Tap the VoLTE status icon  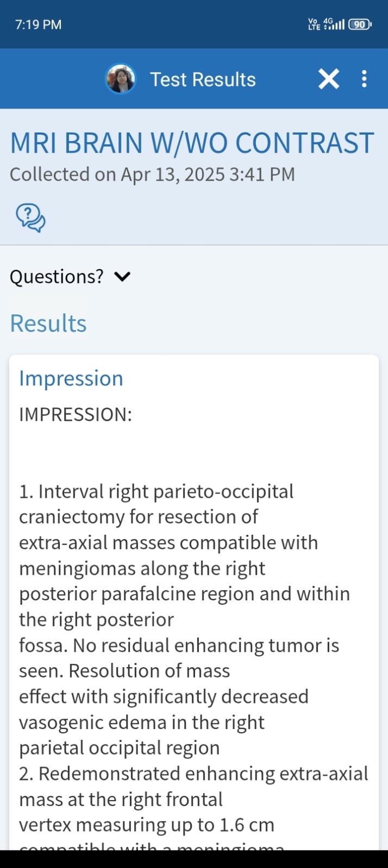314,24
